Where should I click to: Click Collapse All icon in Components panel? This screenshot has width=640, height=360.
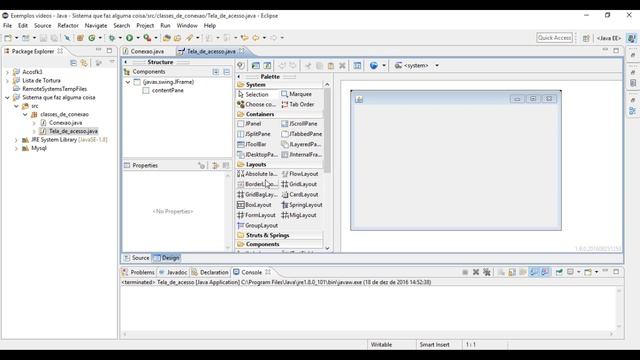pos(227,72)
